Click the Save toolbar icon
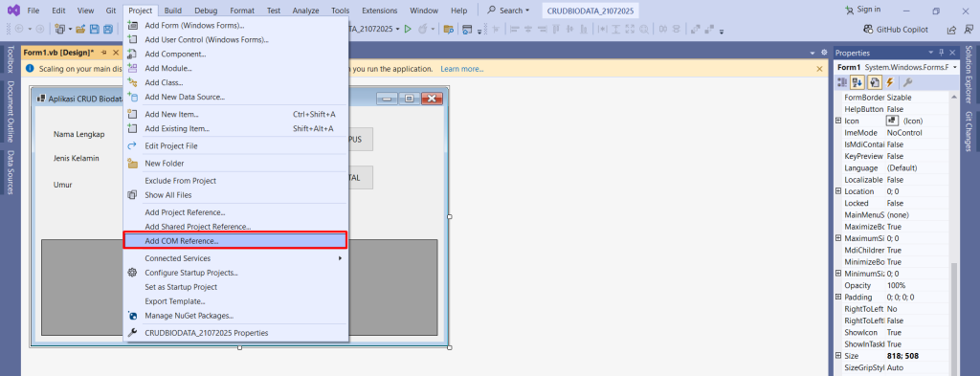This screenshot has width=980, height=376. 95,29
